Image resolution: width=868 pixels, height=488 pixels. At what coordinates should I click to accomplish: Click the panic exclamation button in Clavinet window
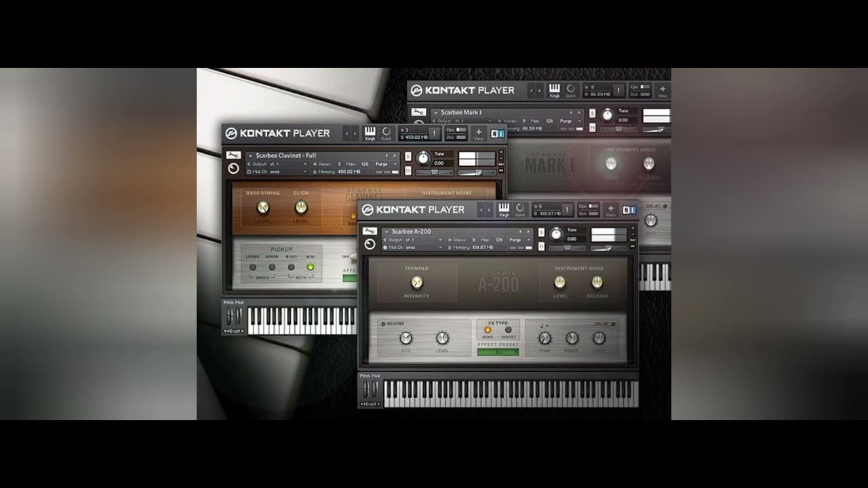pos(434,133)
